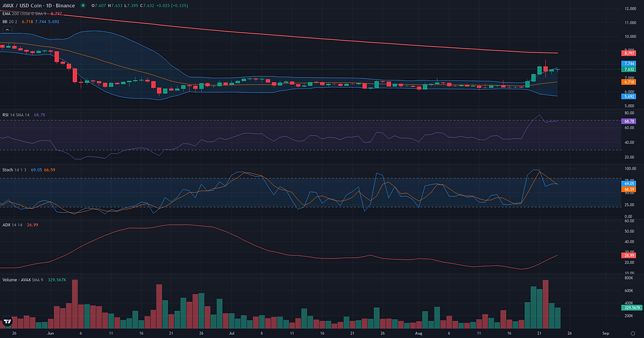
Task: Click the TradingView logo badge
Action: coord(7,322)
